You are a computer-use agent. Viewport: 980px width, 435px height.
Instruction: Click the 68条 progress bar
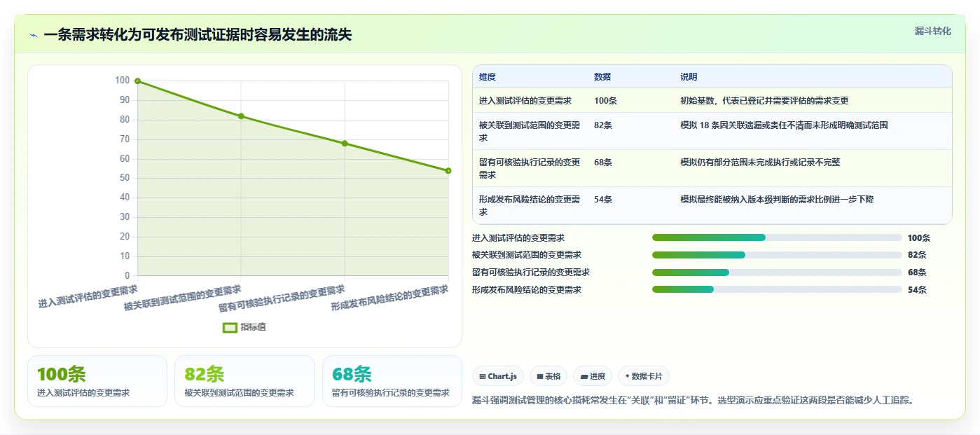click(777, 272)
